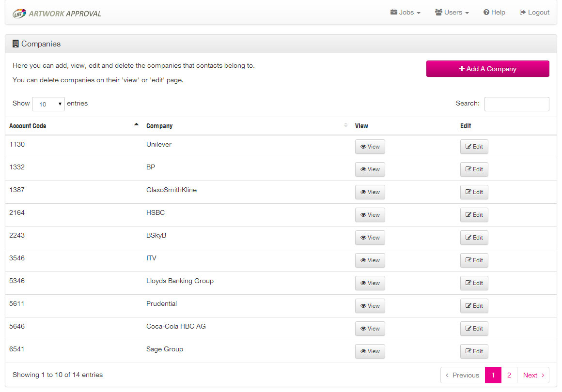Edit the BP company
This screenshot has width=562, height=392.
(474, 169)
